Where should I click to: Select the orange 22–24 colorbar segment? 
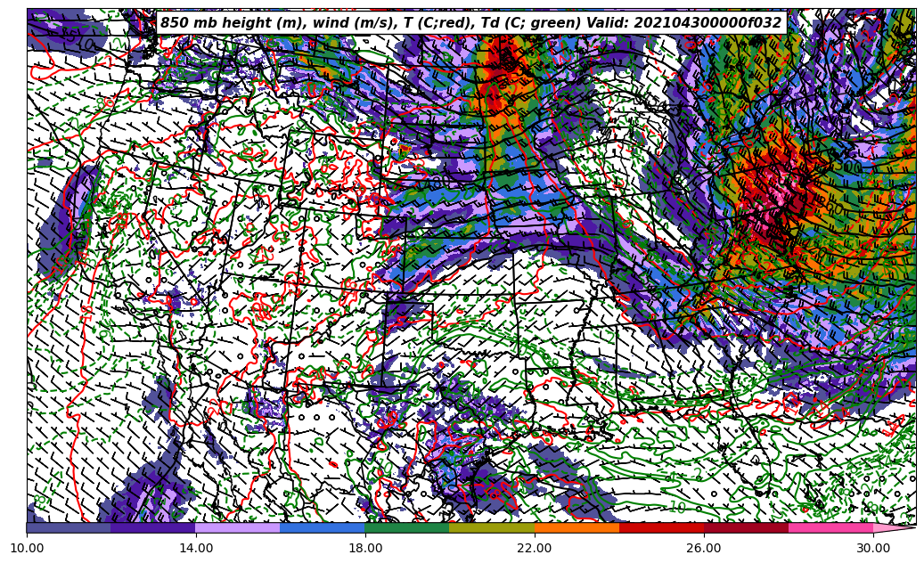coord(576,527)
